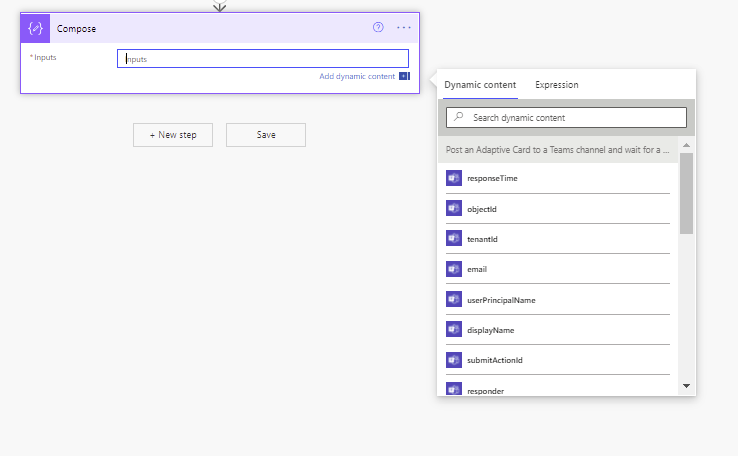Insert the tenantId dynamic value
Image resolution: width=738 pixels, height=456 pixels.
pyautogui.click(x=558, y=239)
